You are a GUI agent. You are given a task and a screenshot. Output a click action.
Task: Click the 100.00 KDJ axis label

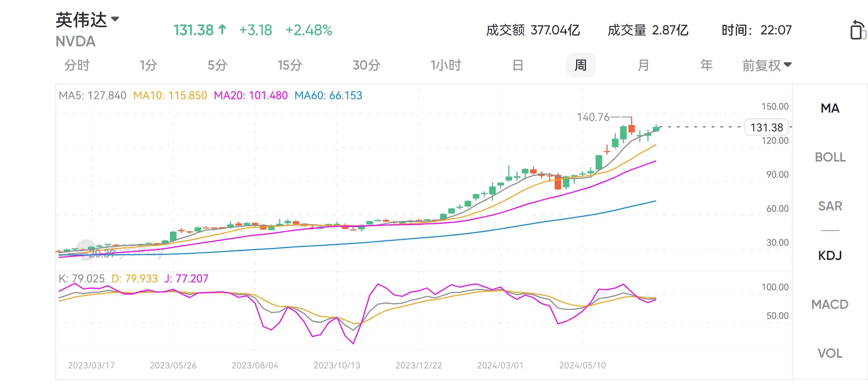click(775, 287)
